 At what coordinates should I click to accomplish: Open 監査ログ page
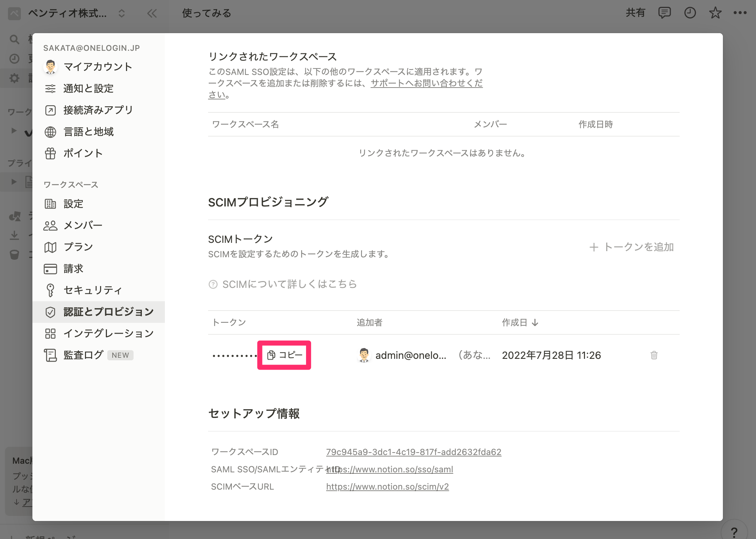point(98,355)
